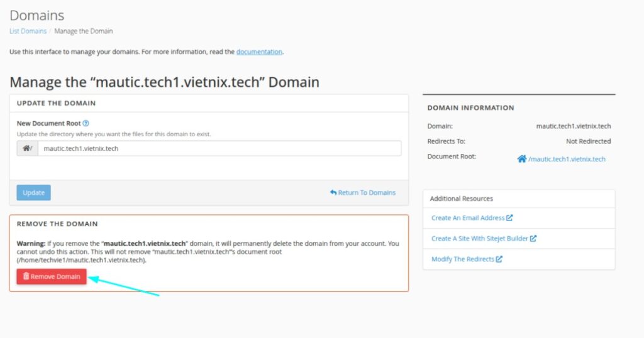Click the Manage the Domain breadcrumb item
Image resolution: width=644 pixels, height=338 pixels.
(84, 31)
